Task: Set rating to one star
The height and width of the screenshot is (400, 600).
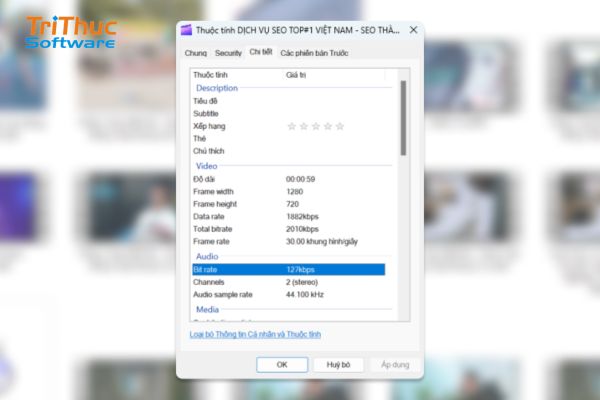Action: tap(292, 126)
